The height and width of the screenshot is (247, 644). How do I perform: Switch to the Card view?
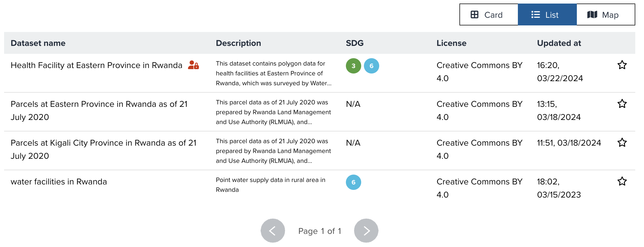(489, 15)
